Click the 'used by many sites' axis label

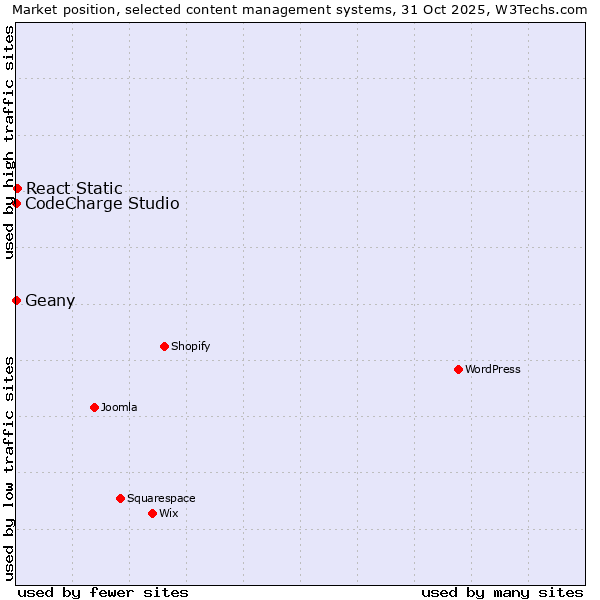(x=502, y=592)
